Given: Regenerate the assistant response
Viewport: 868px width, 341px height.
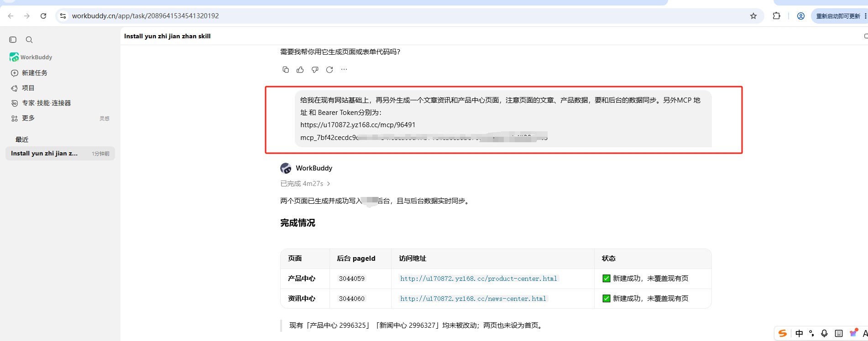Looking at the screenshot, I should (x=329, y=70).
